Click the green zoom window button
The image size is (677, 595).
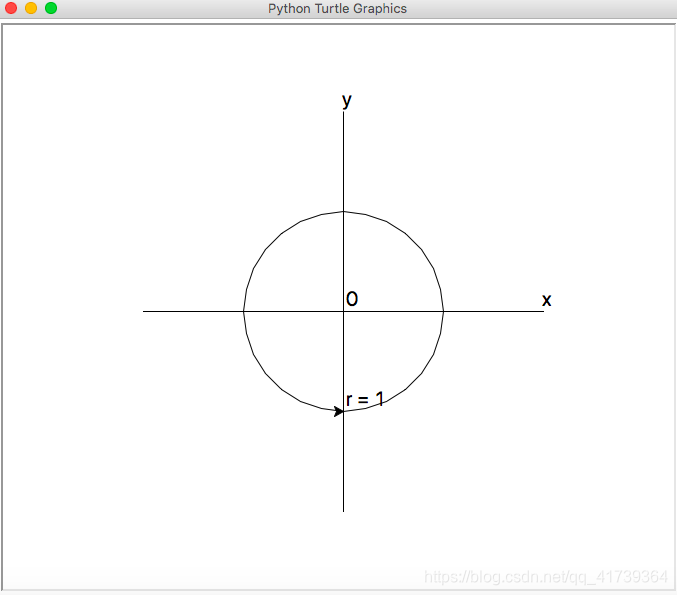tap(51, 8)
